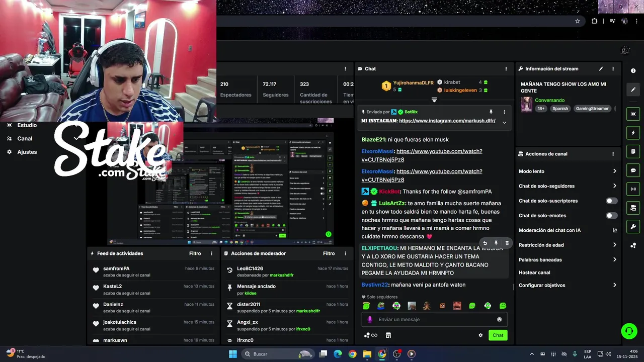The image size is (644, 362).
Task: Open the green headset support bubble
Action: [629, 331]
